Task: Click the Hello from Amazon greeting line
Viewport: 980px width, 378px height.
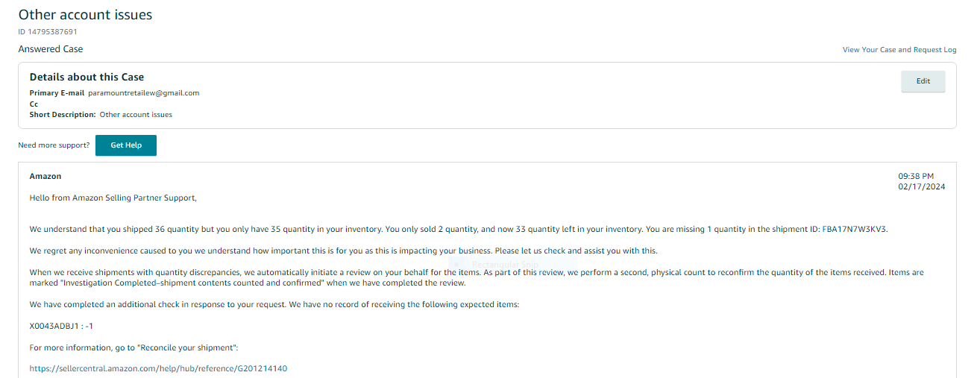Action: point(113,198)
